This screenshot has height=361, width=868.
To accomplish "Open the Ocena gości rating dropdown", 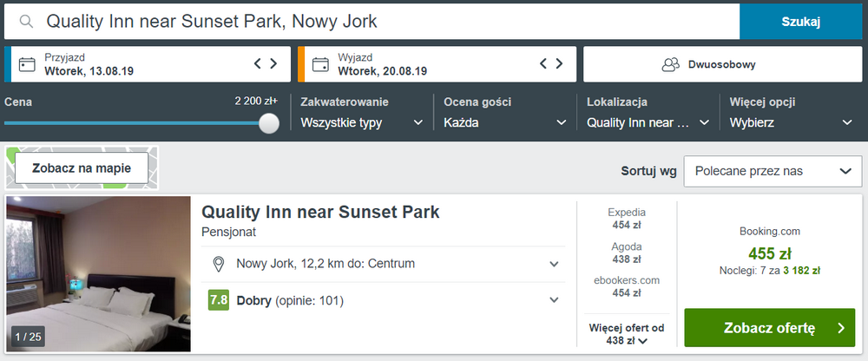I will [x=505, y=123].
